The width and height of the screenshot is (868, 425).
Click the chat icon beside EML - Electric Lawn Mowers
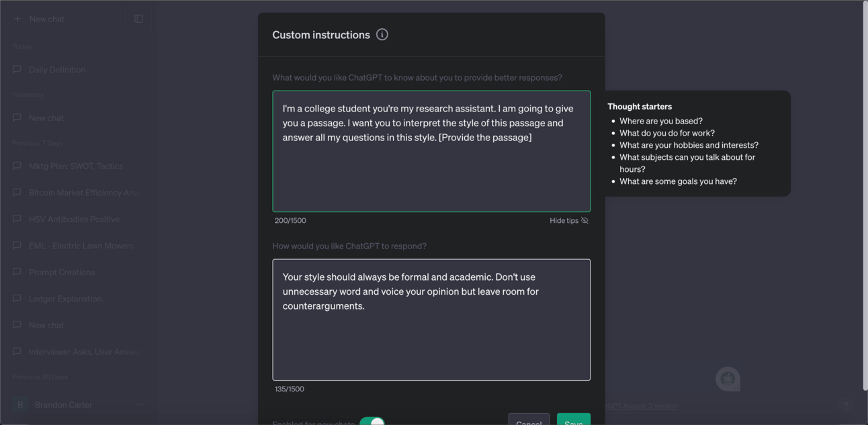(x=17, y=245)
